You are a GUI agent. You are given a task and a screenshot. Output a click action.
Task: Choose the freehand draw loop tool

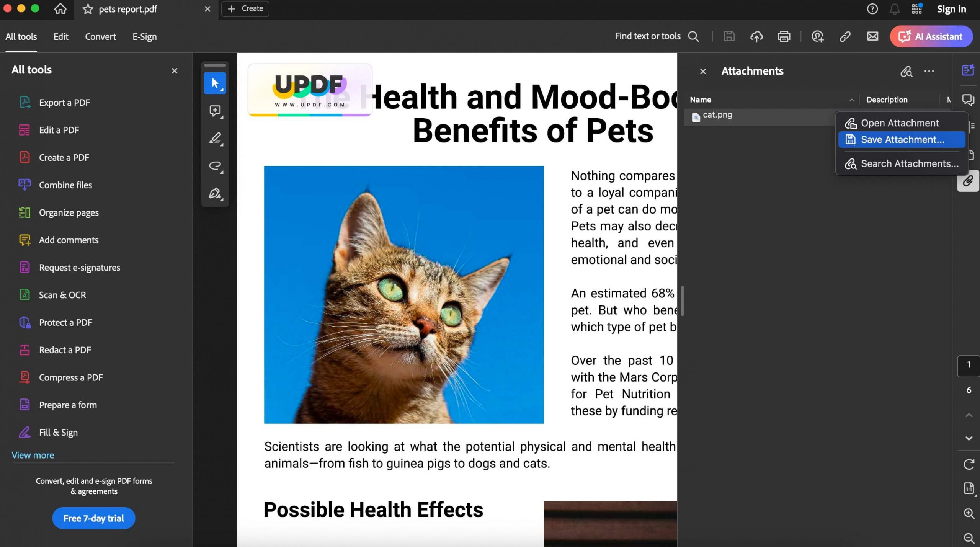click(x=215, y=166)
